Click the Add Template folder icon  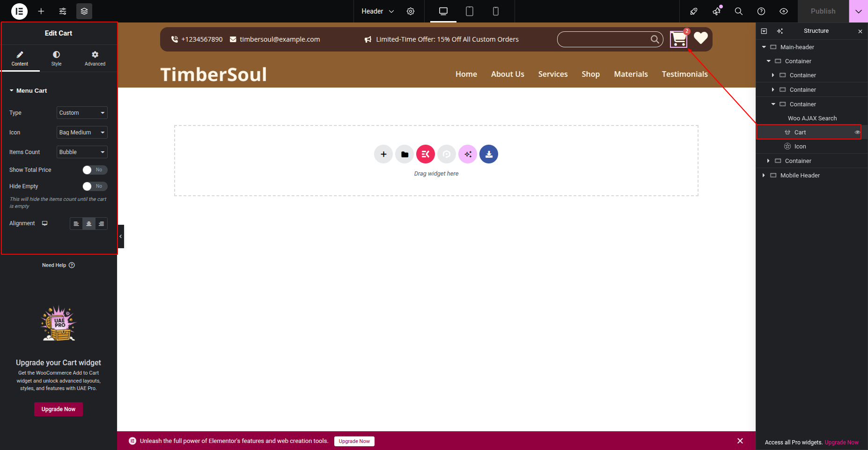405,154
